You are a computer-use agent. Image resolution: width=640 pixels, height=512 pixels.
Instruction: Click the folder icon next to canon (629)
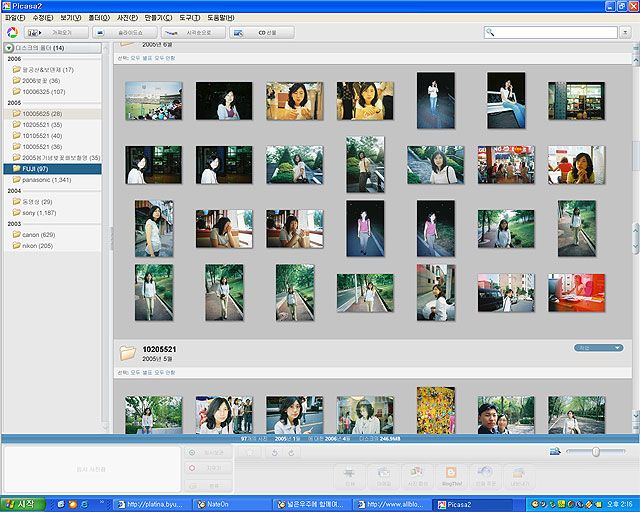click(x=16, y=234)
